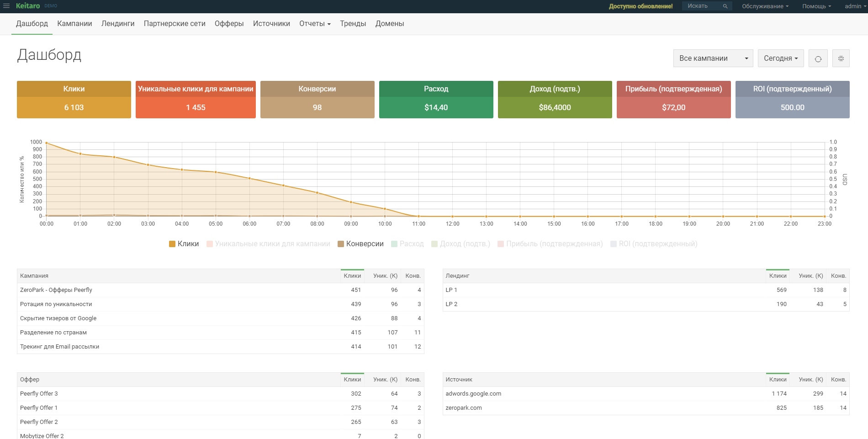Click the Доход (подтв.) stat card
The image size is (868, 439).
click(x=555, y=100)
